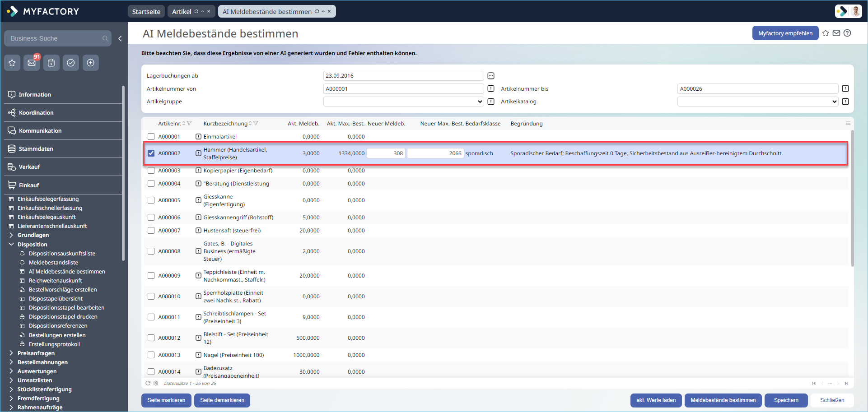The width and height of the screenshot is (868, 412).
Task: Click the Meldebestände bestimmen button
Action: coord(723,400)
